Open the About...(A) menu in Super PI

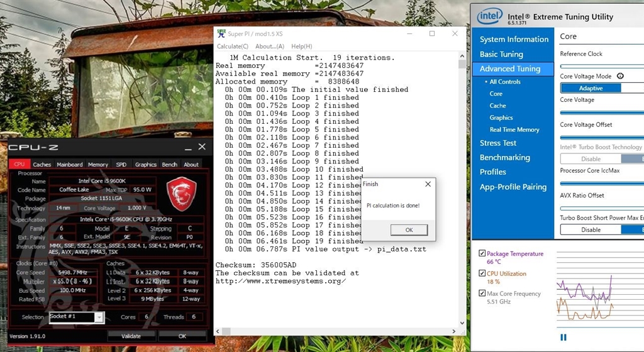(269, 47)
